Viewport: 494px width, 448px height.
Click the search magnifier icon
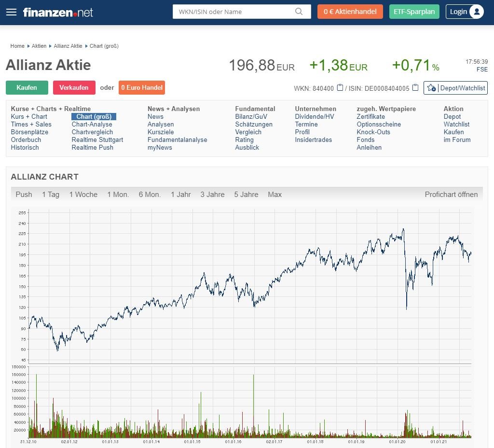pyautogui.click(x=299, y=12)
